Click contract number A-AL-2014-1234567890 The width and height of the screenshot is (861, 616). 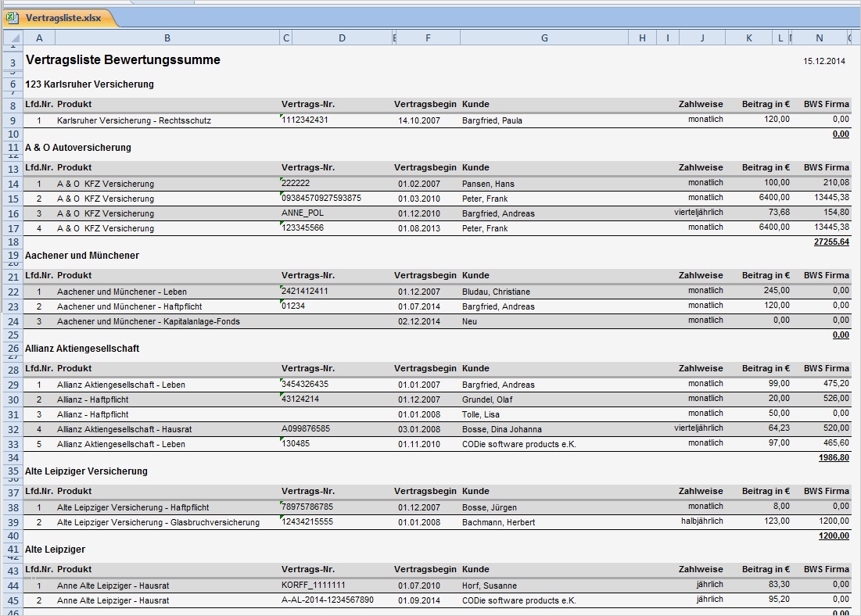(x=327, y=600)
